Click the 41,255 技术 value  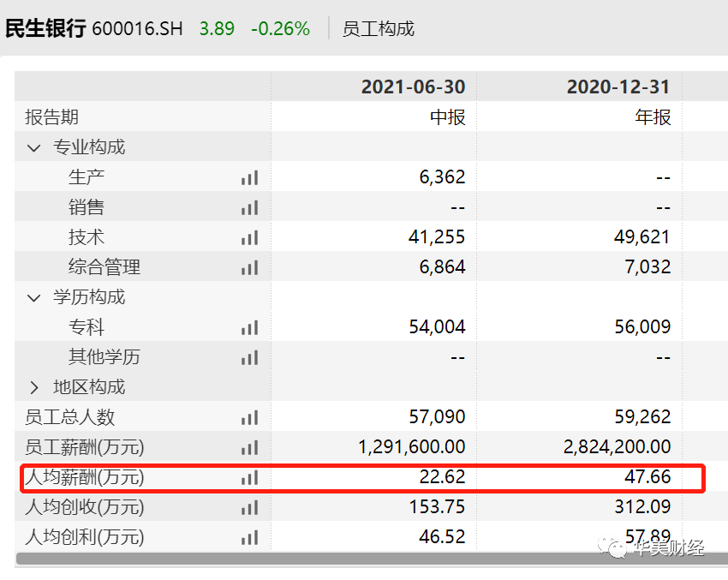(437, 236)
